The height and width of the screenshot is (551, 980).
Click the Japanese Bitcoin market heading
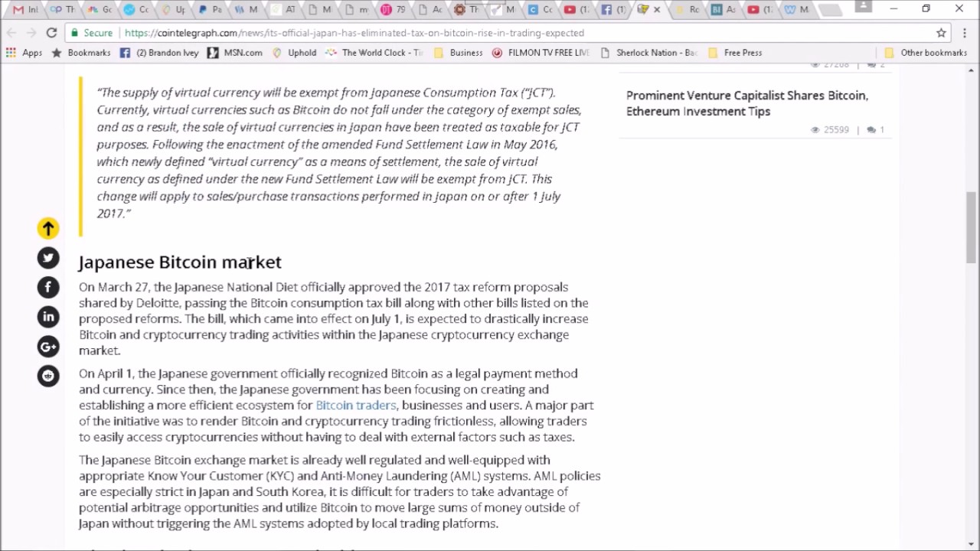(180, 262)
